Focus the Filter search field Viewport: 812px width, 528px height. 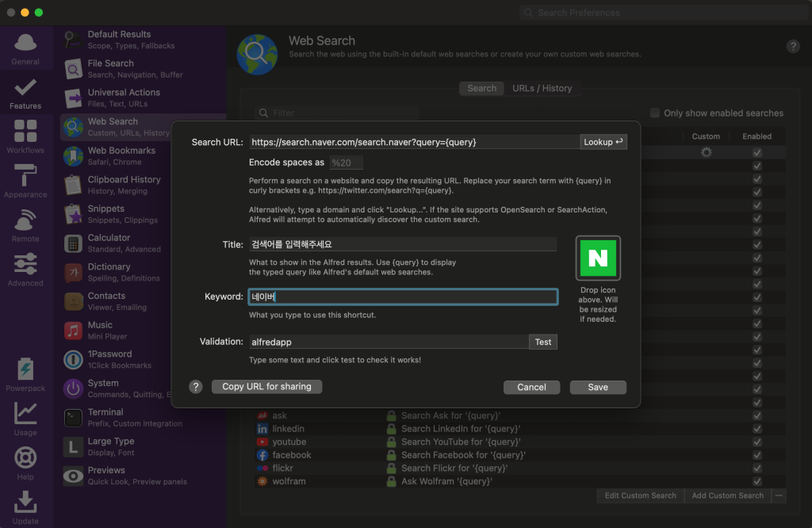tap(336, 113)
